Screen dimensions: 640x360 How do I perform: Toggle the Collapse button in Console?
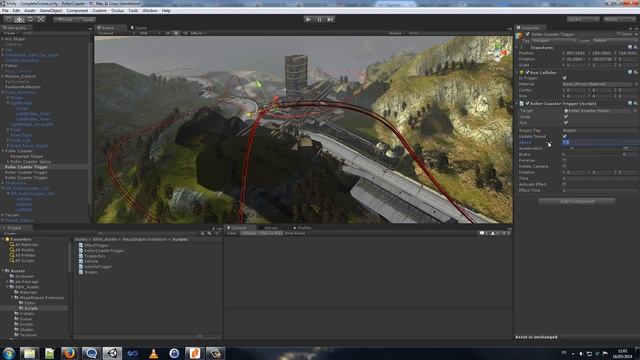pos(248,233)
